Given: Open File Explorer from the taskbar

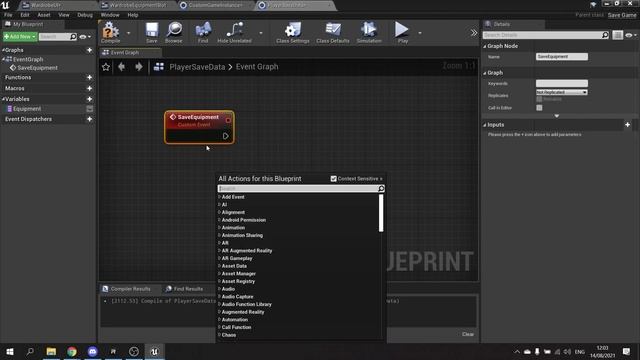Looking at the screenshot, I should 51,351.
